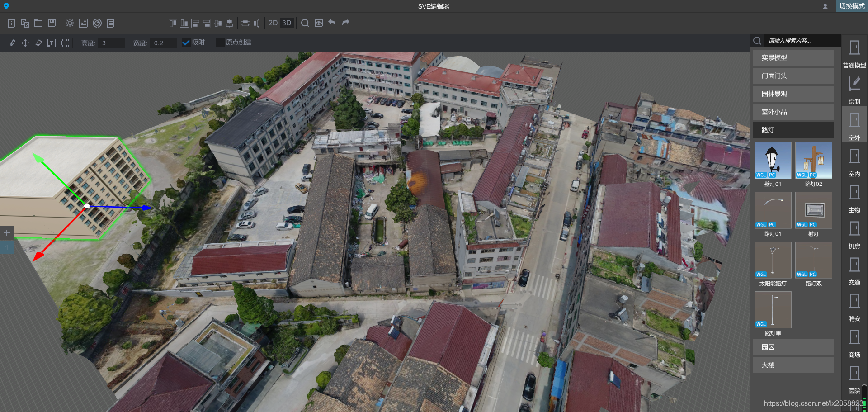Collapse the 路灯 category
The image size is (868, 412).
[x=793, y=130]
